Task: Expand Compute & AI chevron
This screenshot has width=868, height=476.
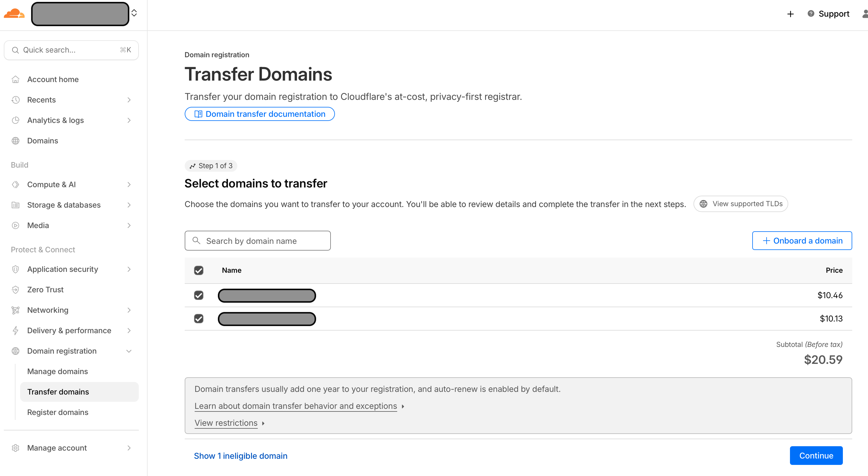Action: 129,185
